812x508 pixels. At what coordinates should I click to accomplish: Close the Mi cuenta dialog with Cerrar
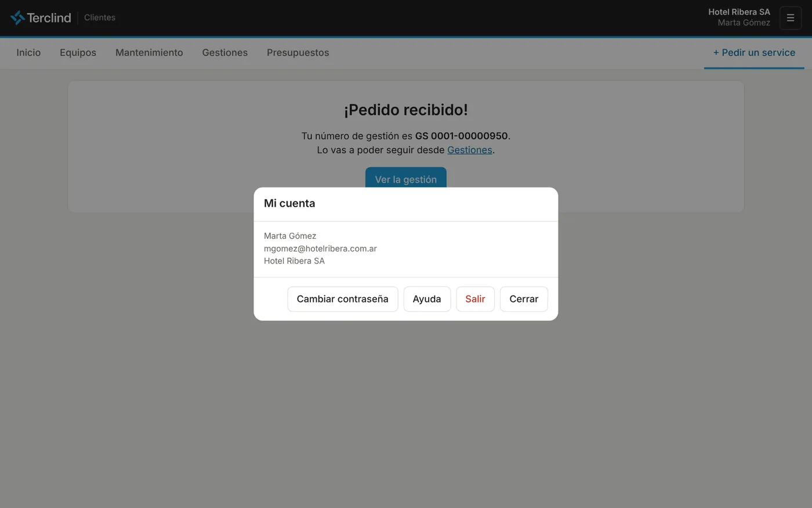pyautogui.click(x=524, y=299)
